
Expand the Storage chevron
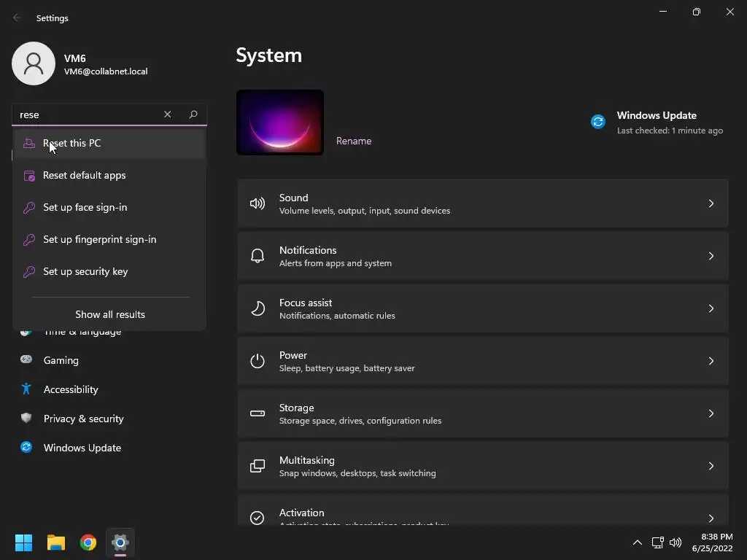click(x=711, y=413)
